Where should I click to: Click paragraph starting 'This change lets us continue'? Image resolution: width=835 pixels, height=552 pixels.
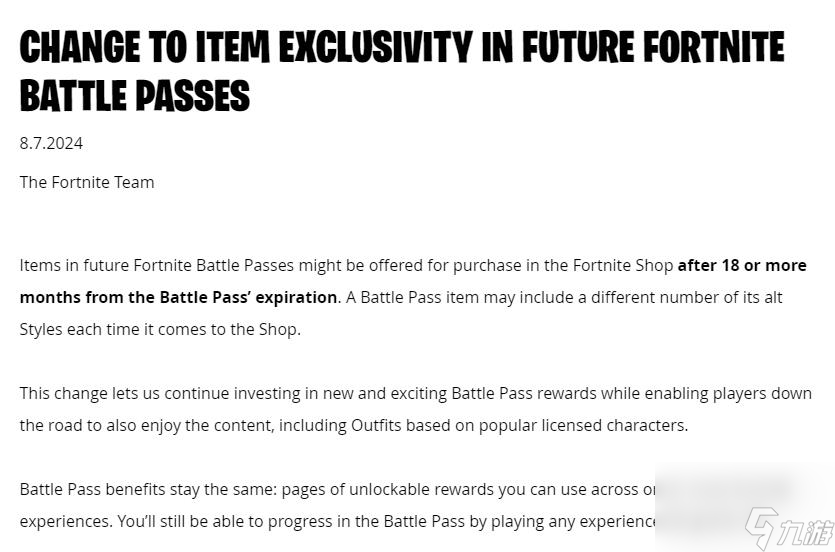coord(416,409)
